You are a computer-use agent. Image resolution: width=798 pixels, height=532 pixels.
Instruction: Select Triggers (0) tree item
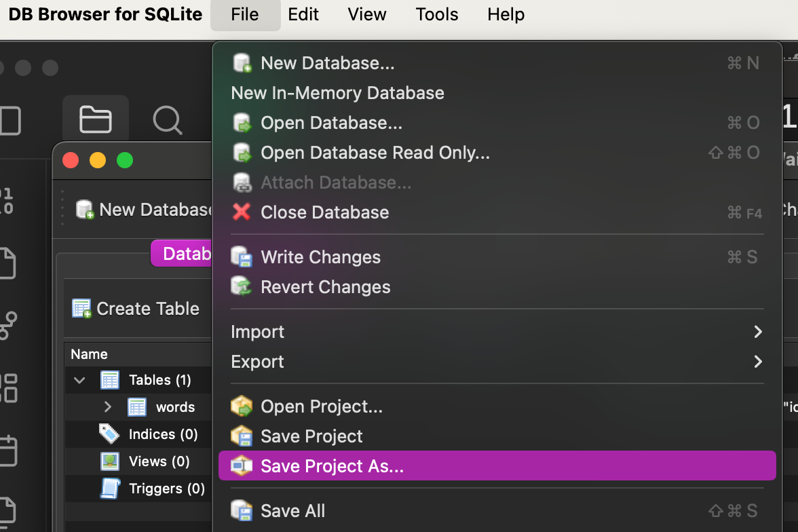(x=138, y=489)
